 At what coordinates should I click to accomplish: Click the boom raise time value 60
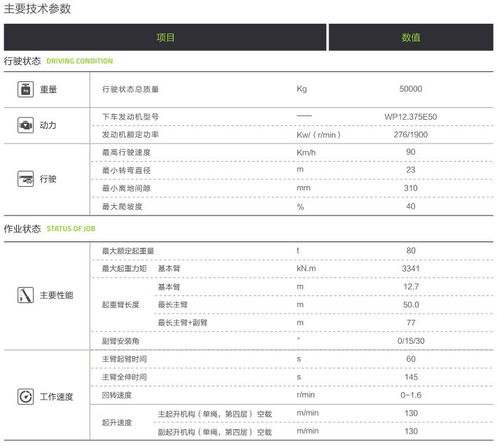tap(411, 359)
